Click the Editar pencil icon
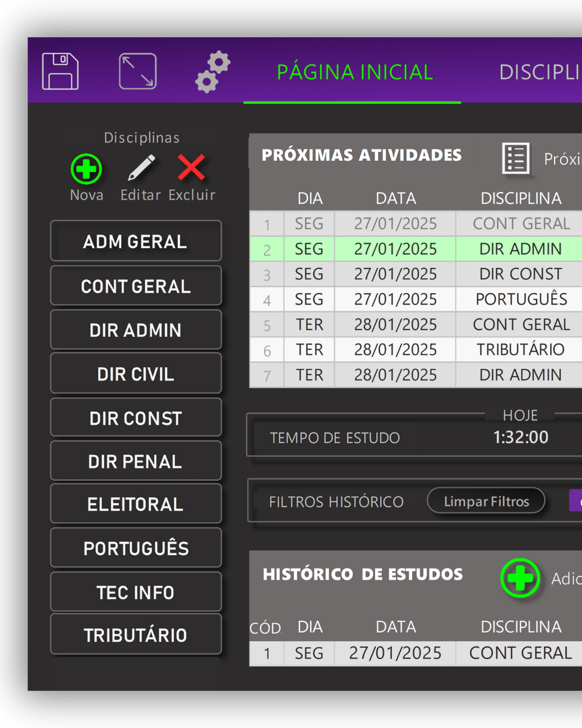Screen dimensions: 582x728 pos(141,168)
